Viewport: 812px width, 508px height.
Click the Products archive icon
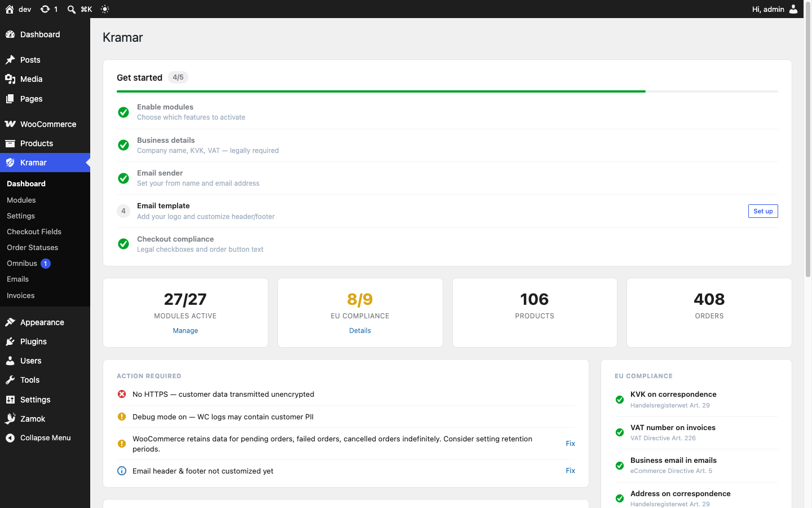tap(10, 143)
